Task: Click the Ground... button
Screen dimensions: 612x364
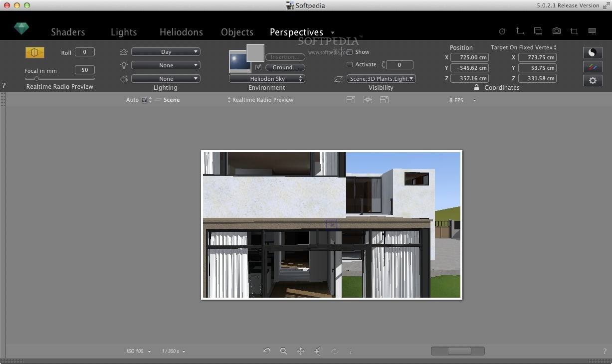Action: click(285, 67)
